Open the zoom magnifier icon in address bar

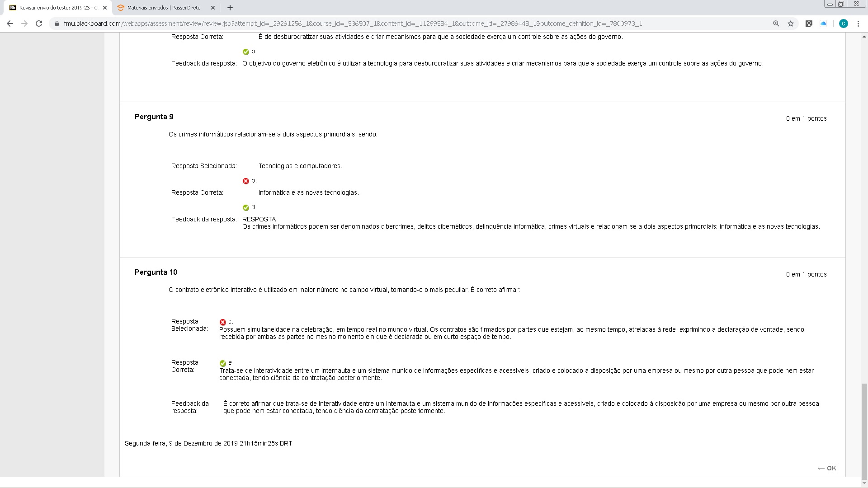776,23
